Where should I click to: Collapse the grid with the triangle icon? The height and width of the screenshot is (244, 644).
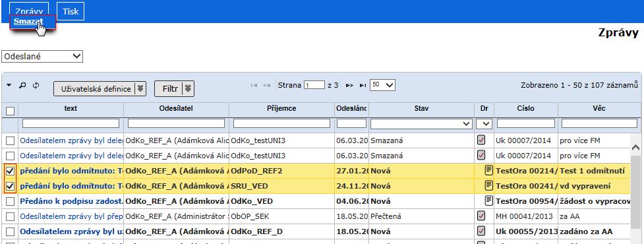(x=9, y=85)
